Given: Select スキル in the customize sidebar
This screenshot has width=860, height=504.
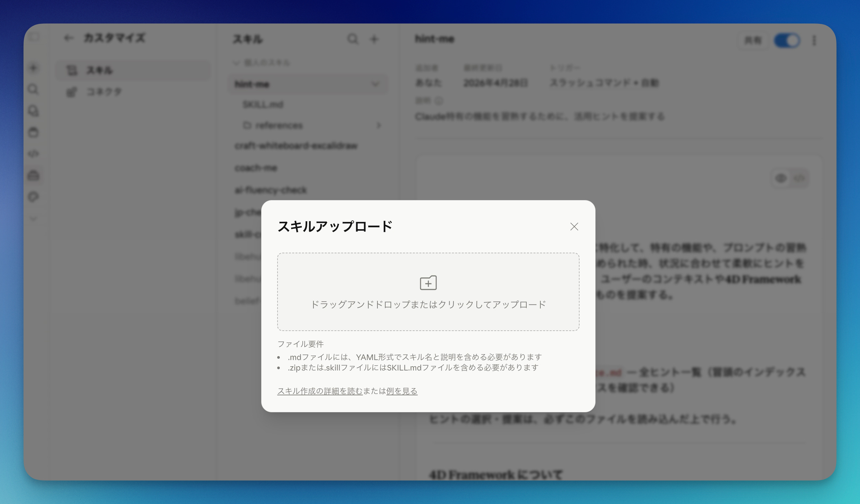Looking at the screenshot, I should coord(133,70).
